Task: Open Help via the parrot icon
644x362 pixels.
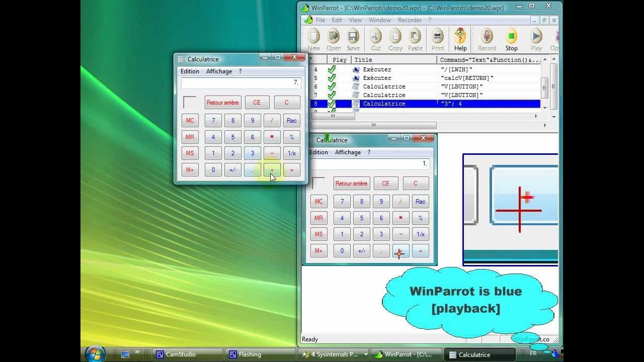Action: click(460, 39)
